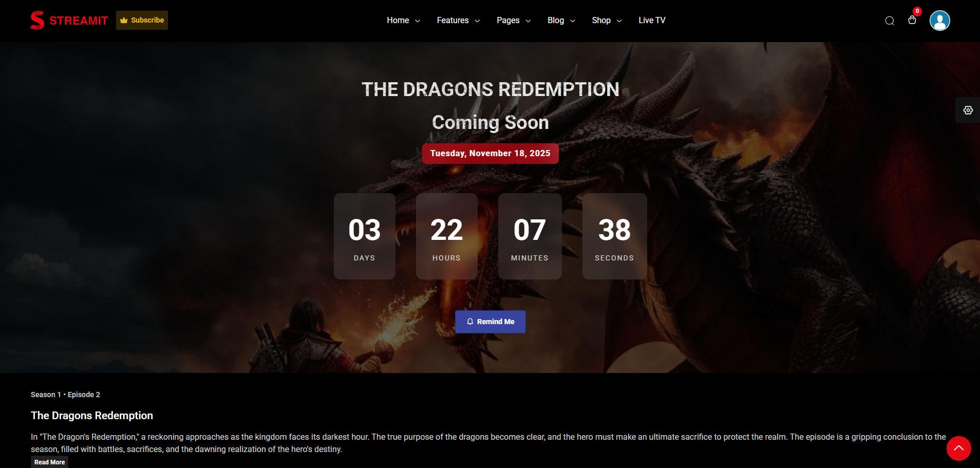Click the Streamit logo
This screenshot has height=468, width=980.
69,21
